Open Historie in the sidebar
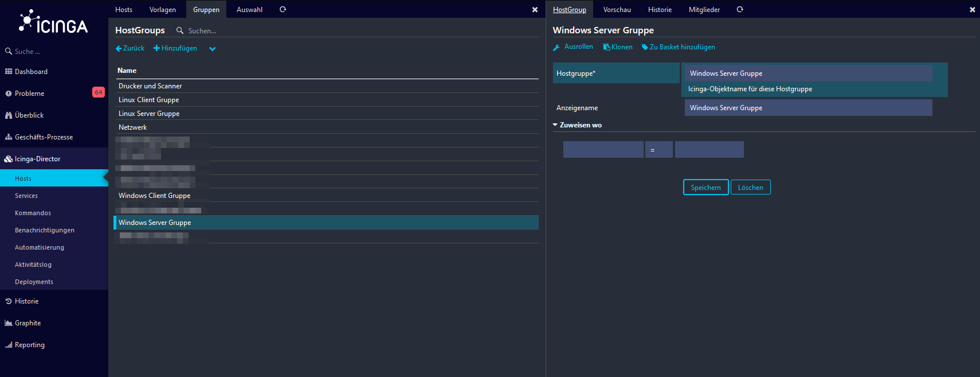This screenshot has width=980, height=377. (26, 301)
